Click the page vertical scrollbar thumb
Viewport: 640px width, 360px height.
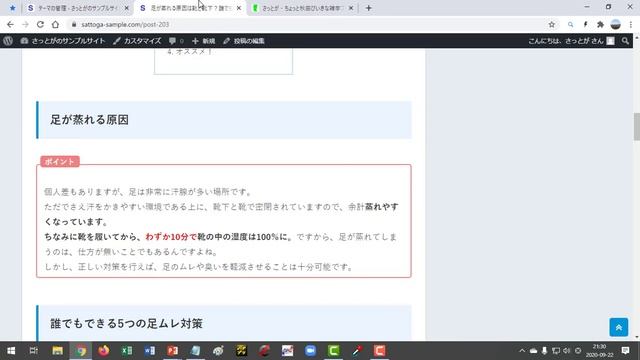pos(636,127)
